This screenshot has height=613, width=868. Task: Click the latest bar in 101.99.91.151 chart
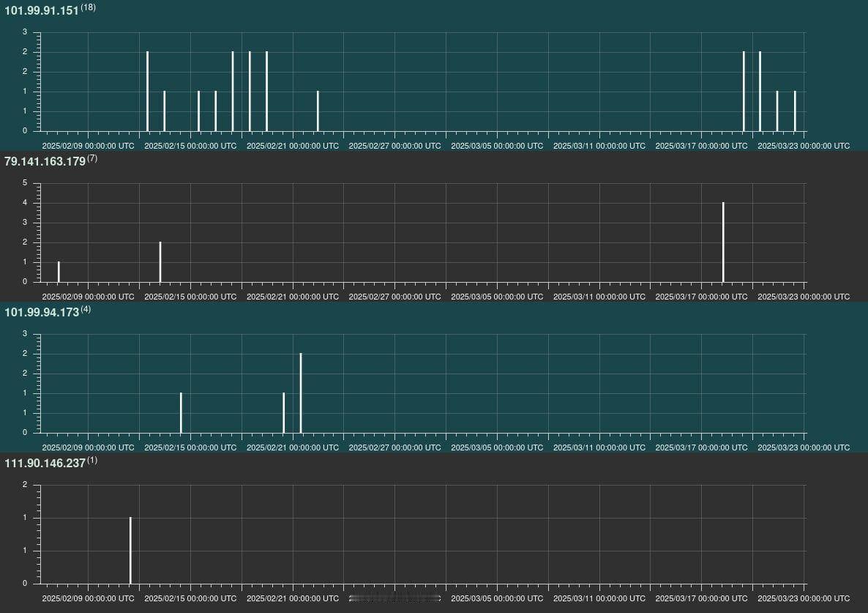point(795,111)
